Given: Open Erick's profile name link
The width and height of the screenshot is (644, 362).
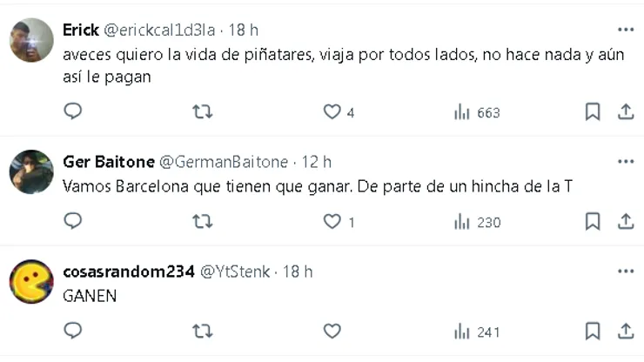Looking at the screenshot, I should [x=81, y=30].
